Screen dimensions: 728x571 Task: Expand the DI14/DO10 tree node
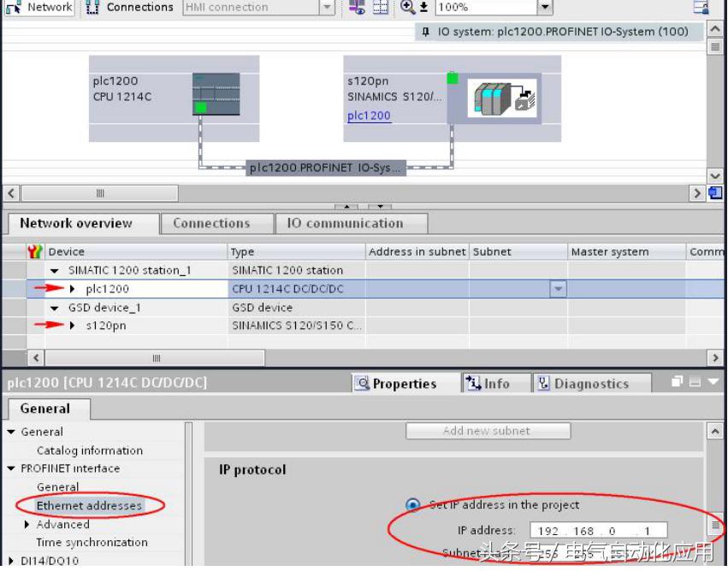tap(11, 561)
